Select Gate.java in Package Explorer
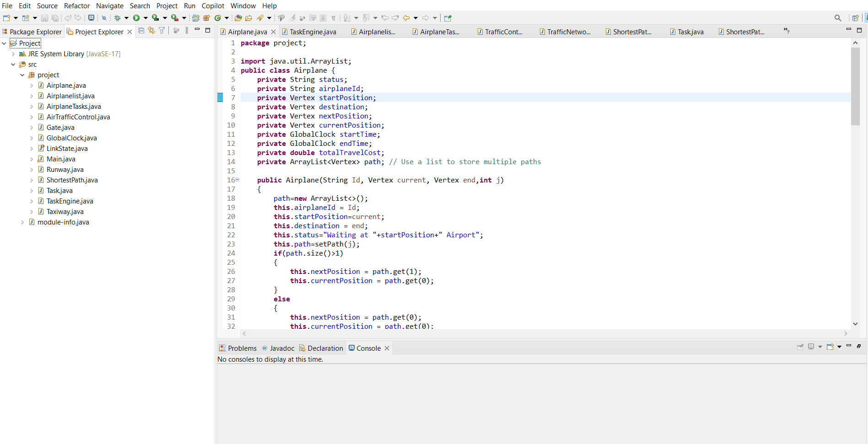The width and height of the screenshot is (868, 444). pyautogui.click(x=61, y=127)
